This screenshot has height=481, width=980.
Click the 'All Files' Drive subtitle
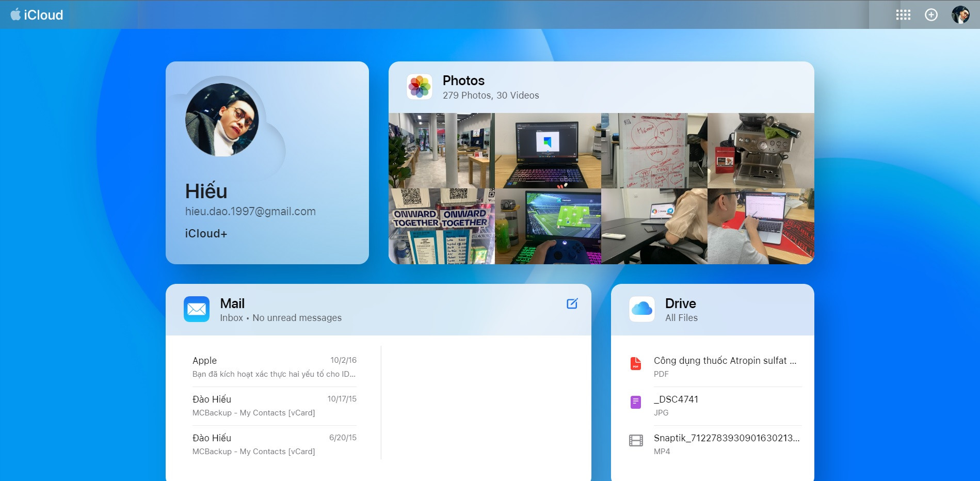click(x=681, y=318)
